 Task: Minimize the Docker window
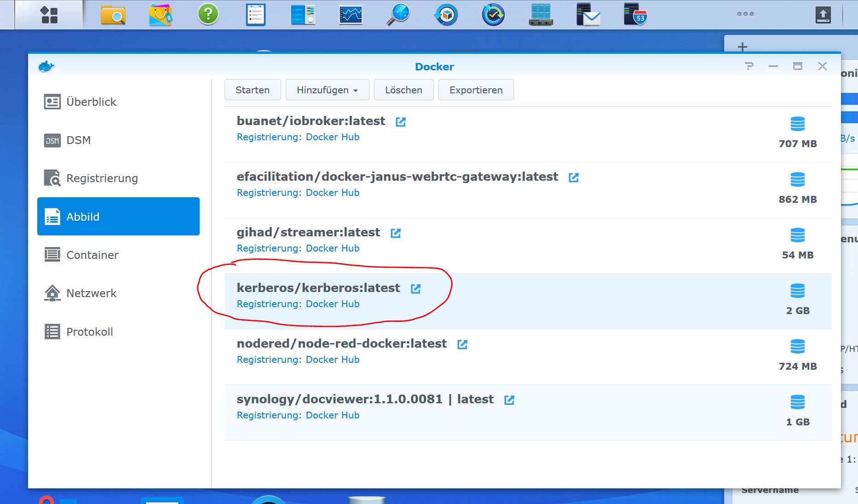pyautogui.click(x=773, y=66)
